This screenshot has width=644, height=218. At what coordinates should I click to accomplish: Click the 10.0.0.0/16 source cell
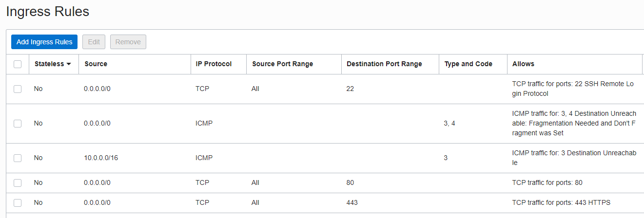(101, 158)
